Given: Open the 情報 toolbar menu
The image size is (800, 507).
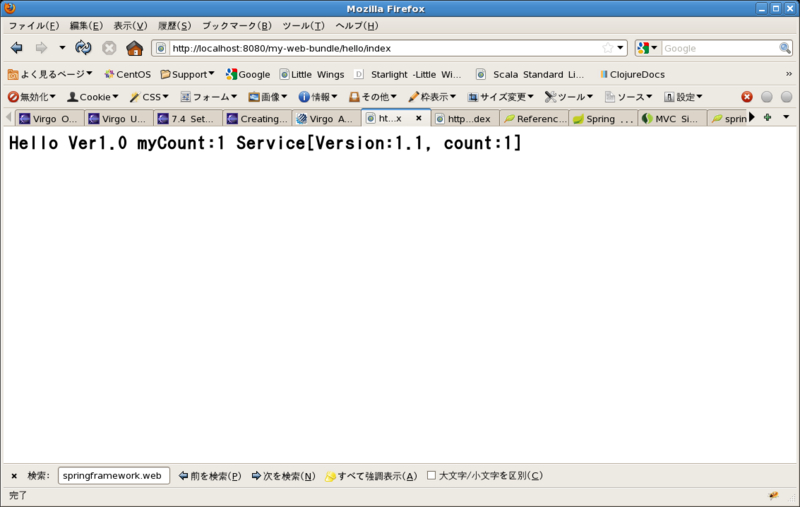Looking at the screenshot, I should coord(318,97).
